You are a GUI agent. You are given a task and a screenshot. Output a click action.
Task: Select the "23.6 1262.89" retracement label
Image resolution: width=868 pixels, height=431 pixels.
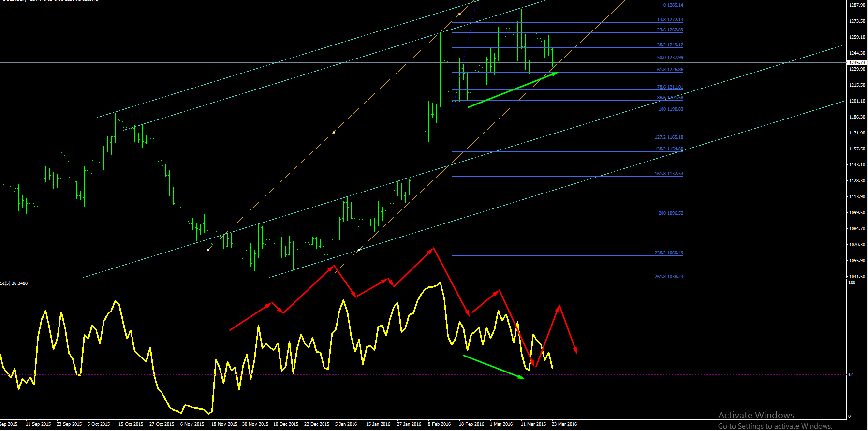click(x=670, y=30)
